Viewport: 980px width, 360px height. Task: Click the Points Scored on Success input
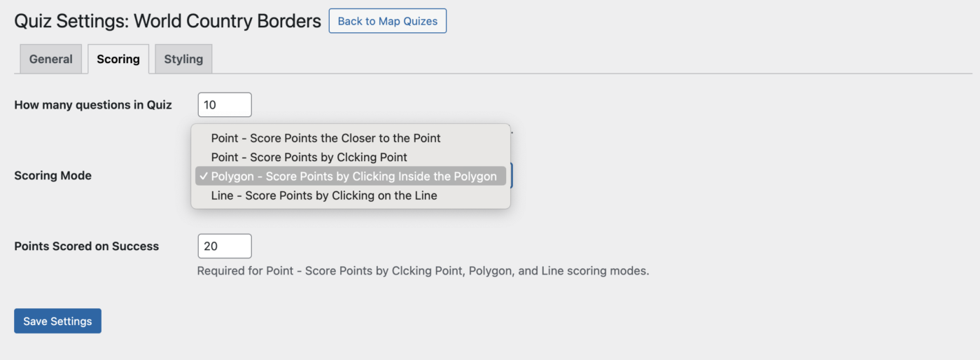pos(224,246)
